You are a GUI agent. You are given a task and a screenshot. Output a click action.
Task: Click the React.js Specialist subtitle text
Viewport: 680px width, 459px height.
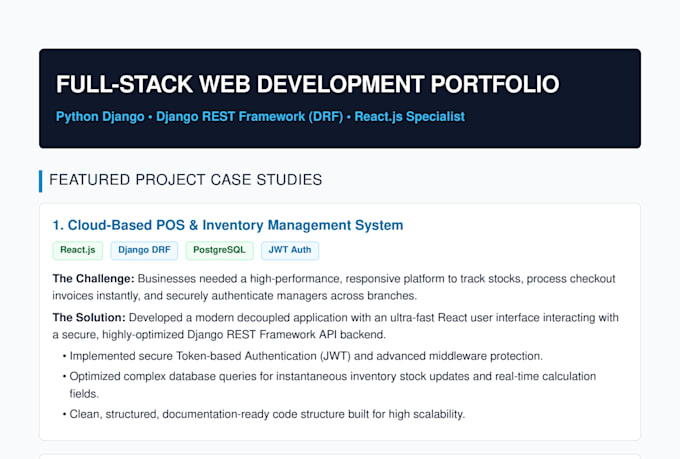(x=409, y=117)
